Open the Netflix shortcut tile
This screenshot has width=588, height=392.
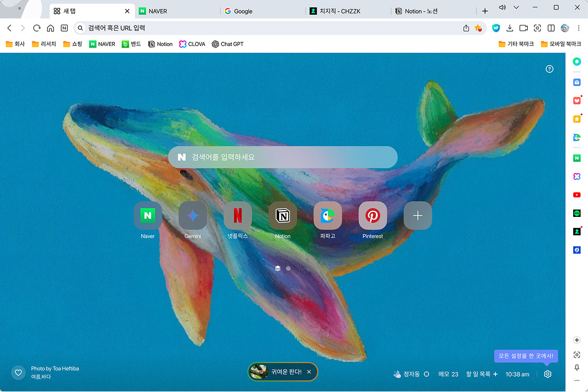pyautogui.click(x=237, y=216)
